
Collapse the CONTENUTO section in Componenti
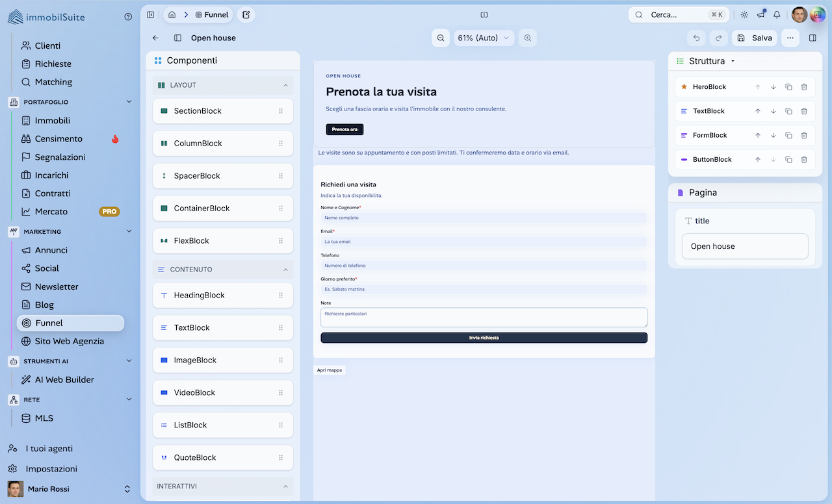(x=285, y=269)
